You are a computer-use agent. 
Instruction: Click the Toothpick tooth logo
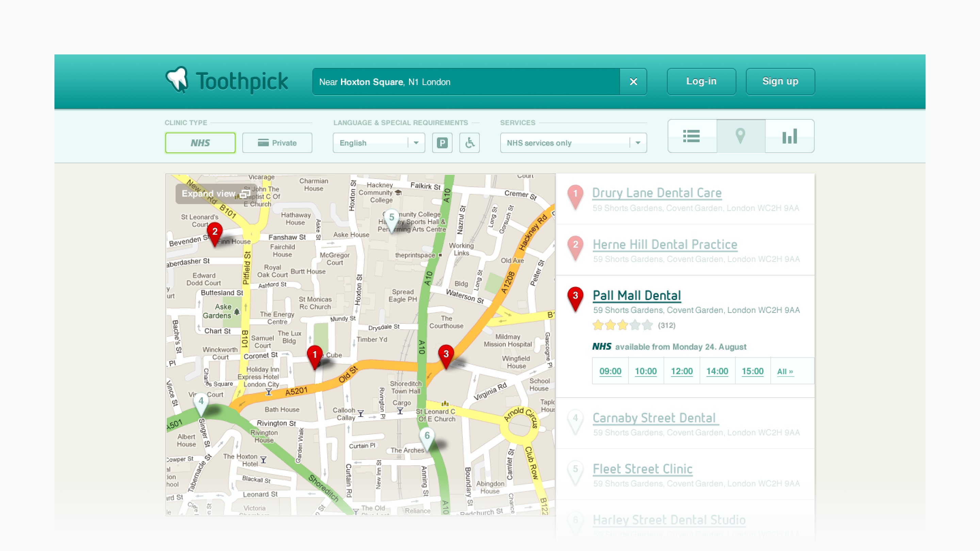coord(177,80)
